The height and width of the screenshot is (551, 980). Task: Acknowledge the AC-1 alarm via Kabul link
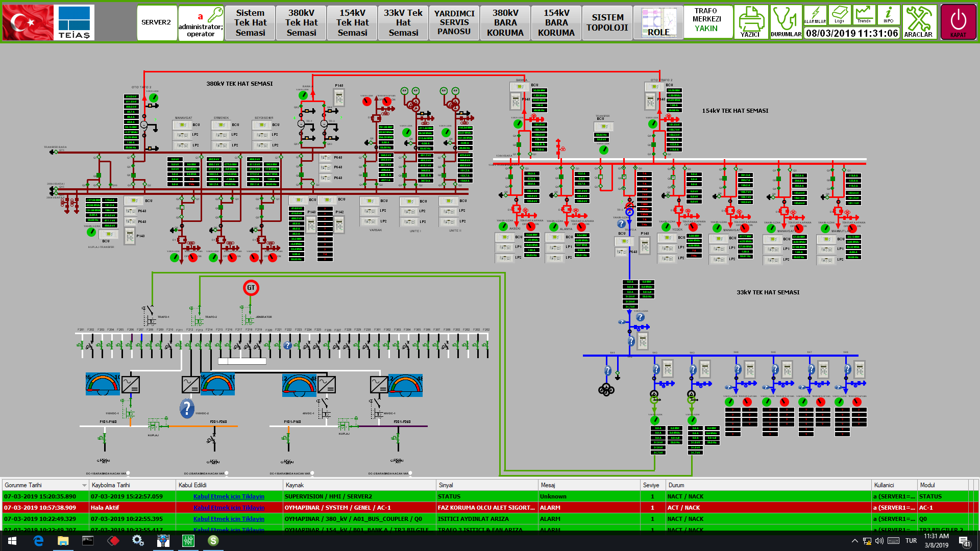229,508
